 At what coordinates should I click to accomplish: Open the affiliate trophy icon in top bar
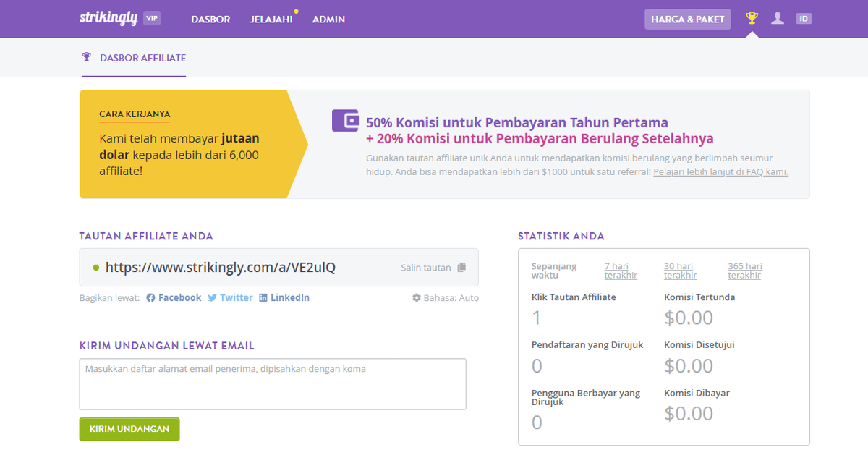752,18
